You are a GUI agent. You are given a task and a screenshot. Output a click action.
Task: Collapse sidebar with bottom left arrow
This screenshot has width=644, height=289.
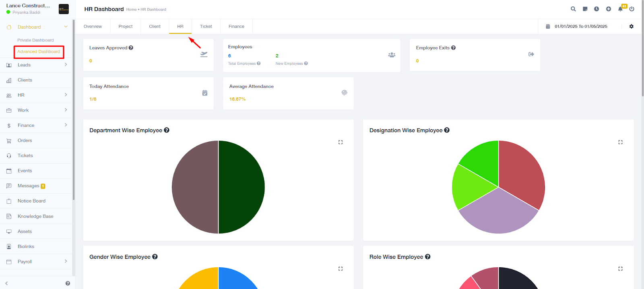(x=6, y=283)
